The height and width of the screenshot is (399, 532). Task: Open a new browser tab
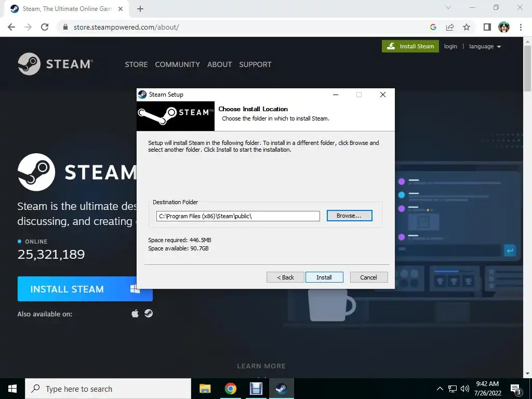(x=140, y=9)
